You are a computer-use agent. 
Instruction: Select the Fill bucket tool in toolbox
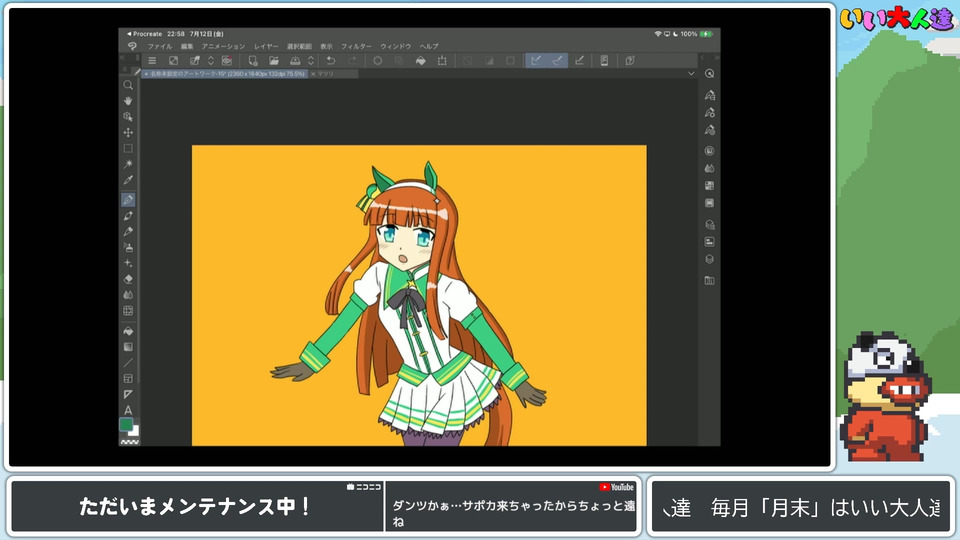(x=128, y=331)
